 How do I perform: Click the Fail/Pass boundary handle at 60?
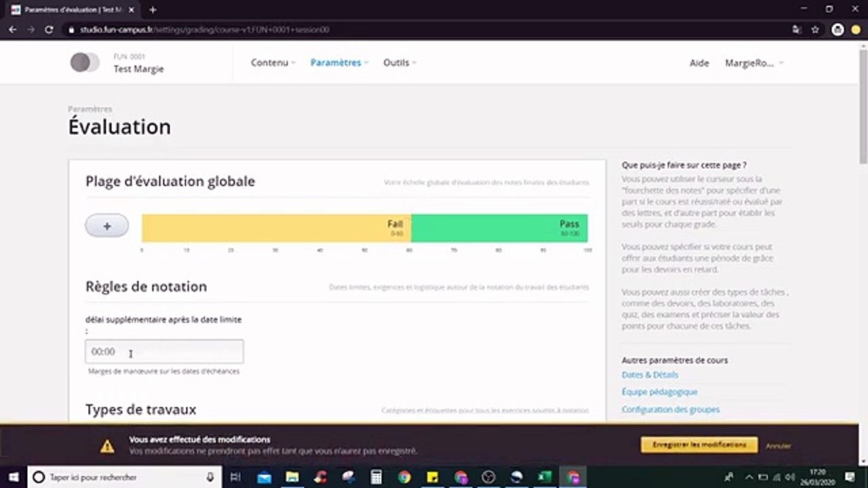pos(411,228)
